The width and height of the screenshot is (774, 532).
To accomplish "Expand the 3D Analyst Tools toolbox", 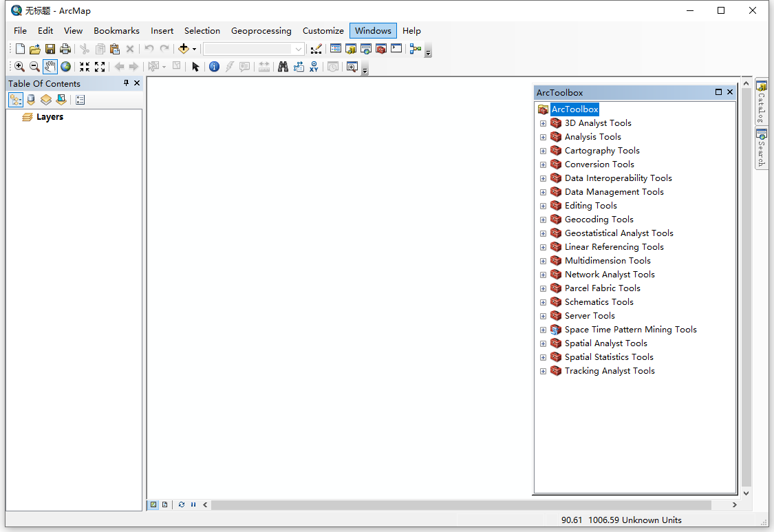I will coord(543,123).
